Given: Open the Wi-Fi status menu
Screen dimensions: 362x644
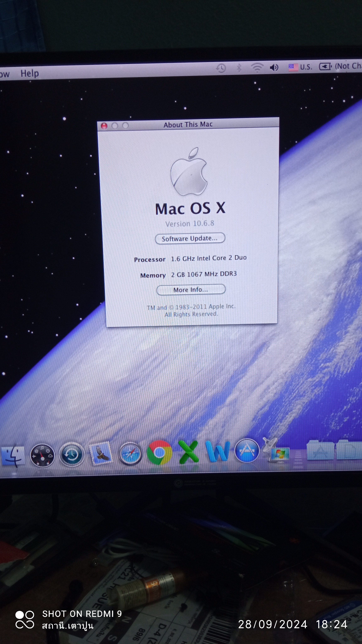Looking at the screenshot, I should pyautogui.click(x=257, y=67).
